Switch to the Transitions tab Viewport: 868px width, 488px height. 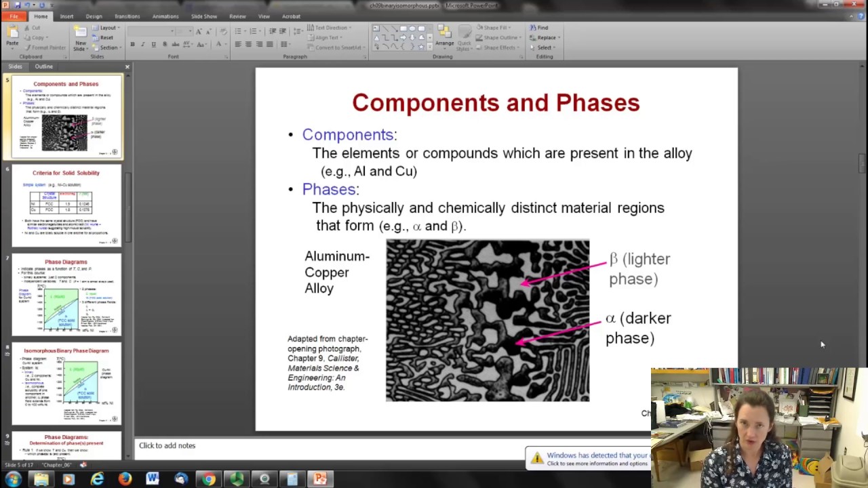[x=127, y=16]
